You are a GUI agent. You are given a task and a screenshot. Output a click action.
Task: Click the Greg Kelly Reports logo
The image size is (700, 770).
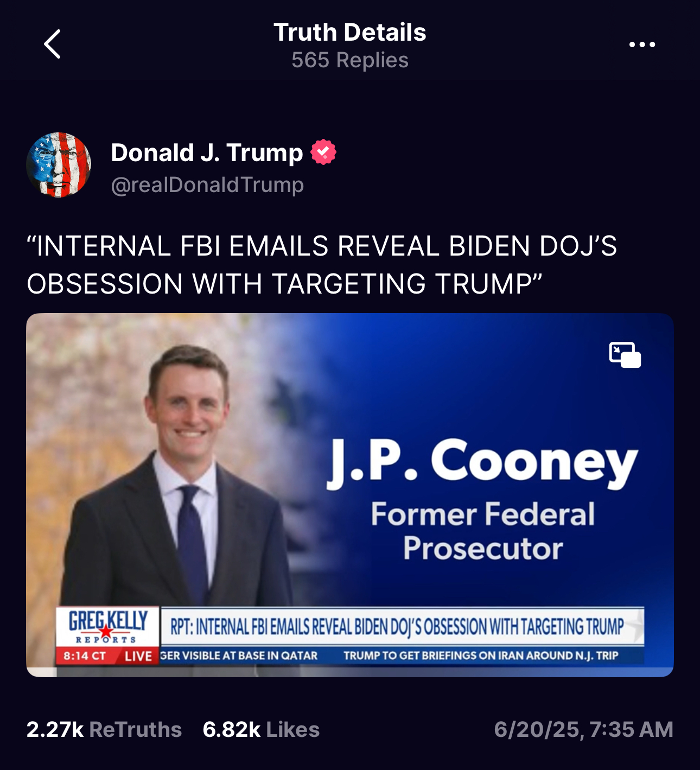[x=107, y=626]
